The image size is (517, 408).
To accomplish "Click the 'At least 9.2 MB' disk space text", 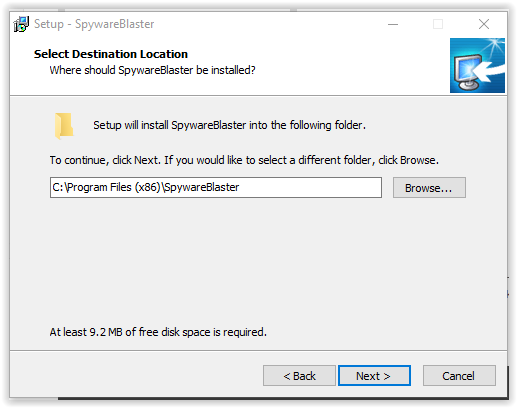I will (x=158, y=332).
